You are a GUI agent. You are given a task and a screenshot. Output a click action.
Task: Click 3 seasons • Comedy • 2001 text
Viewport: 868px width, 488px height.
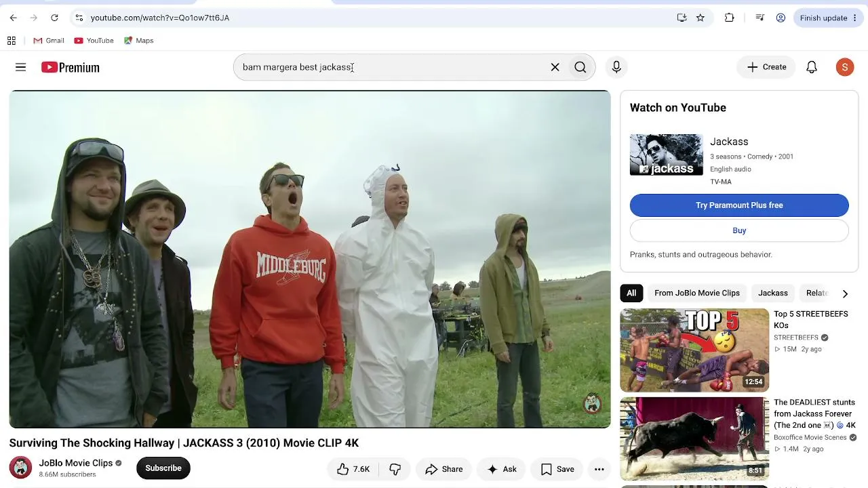pyautogui.click(x=751, y=157)
